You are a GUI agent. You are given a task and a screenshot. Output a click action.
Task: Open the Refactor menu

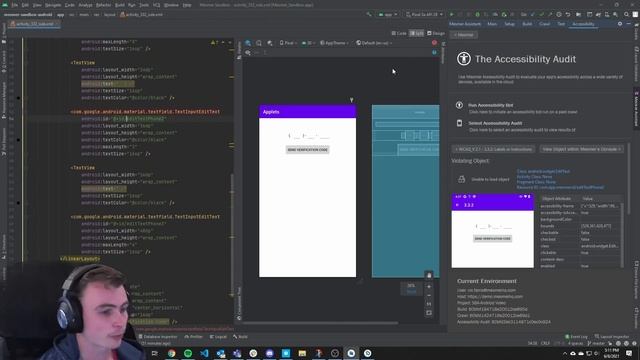(104, 5)
